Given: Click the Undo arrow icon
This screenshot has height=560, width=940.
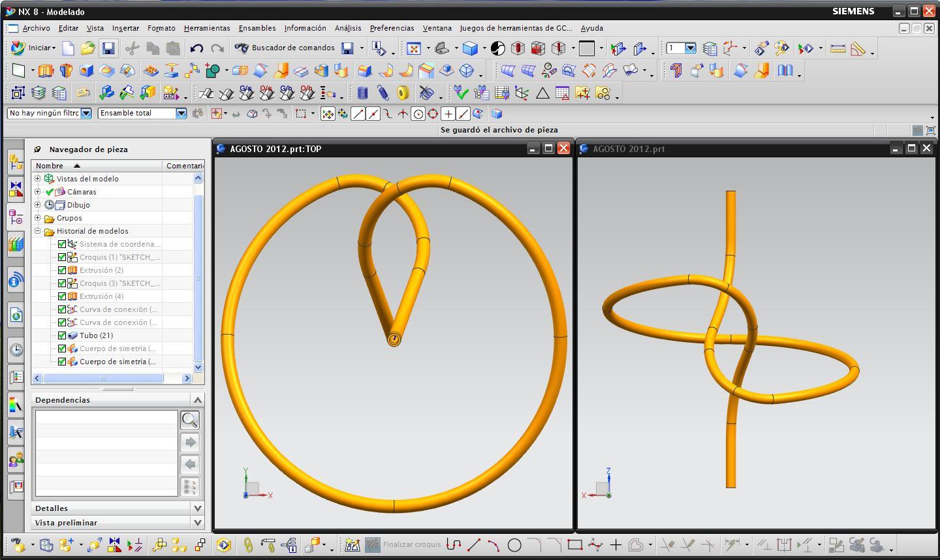Looking at the screenshot, I should click(196, 48).
